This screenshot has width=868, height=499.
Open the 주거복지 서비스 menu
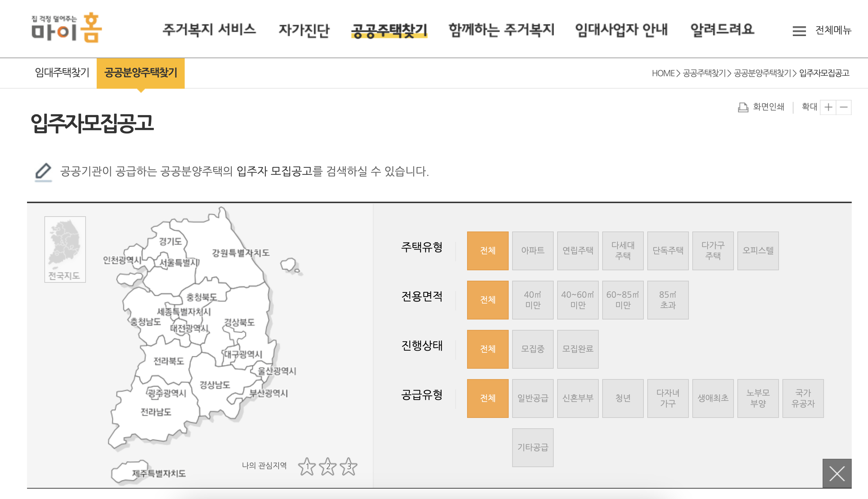click(x=209, y=30)
